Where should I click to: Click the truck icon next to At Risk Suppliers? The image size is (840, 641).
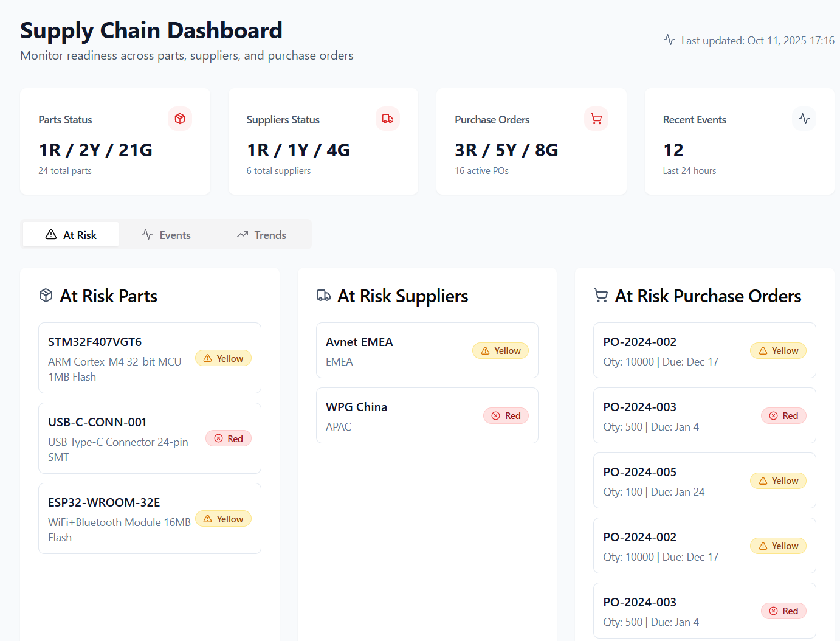point(323,296)
